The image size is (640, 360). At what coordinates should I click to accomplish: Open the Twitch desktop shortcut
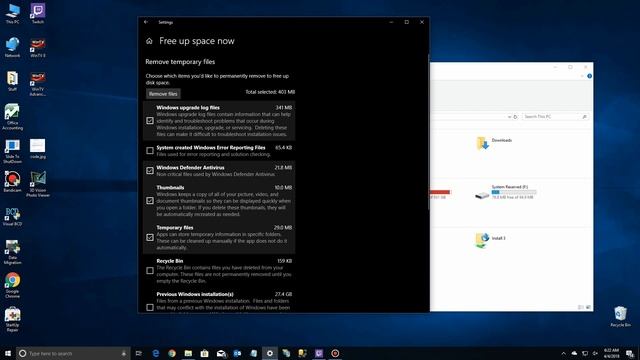[38, 13]
